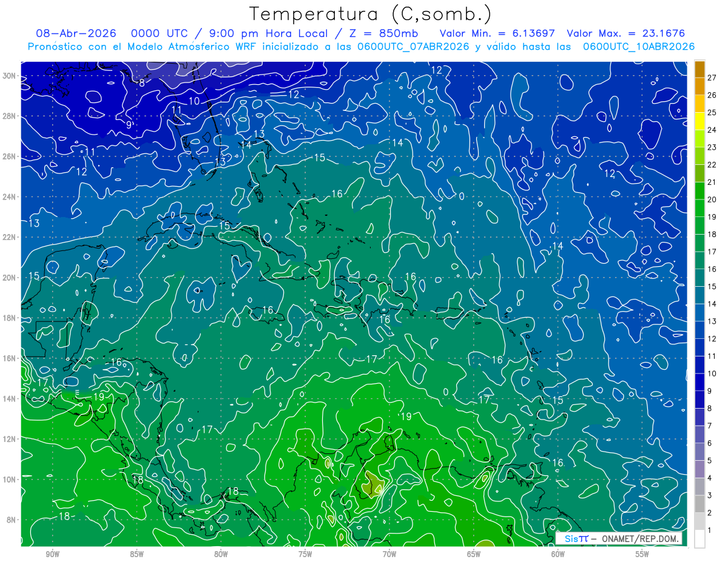Select the white swatch at legend bottom

pos(699,539)
